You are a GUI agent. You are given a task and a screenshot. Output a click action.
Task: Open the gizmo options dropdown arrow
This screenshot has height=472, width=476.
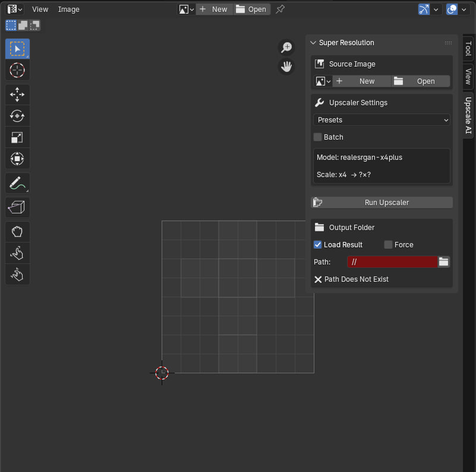pyautogui.click(x=436, y=10)
